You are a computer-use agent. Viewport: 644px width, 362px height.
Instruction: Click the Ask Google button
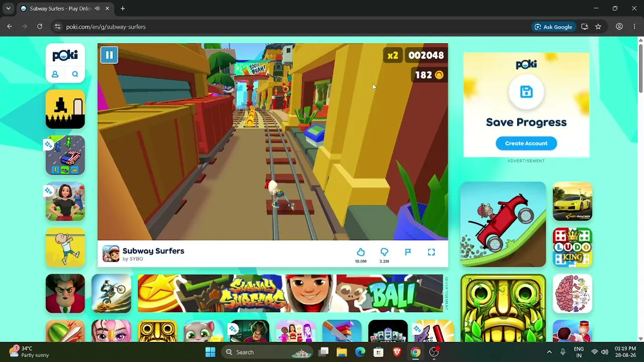(x=553, y=27)
